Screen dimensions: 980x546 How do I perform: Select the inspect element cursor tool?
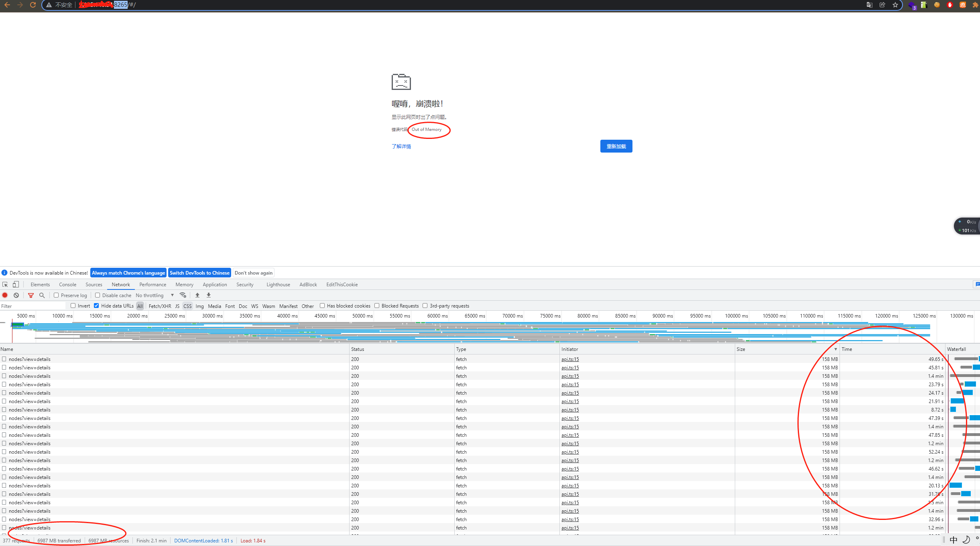click(5, 284)
